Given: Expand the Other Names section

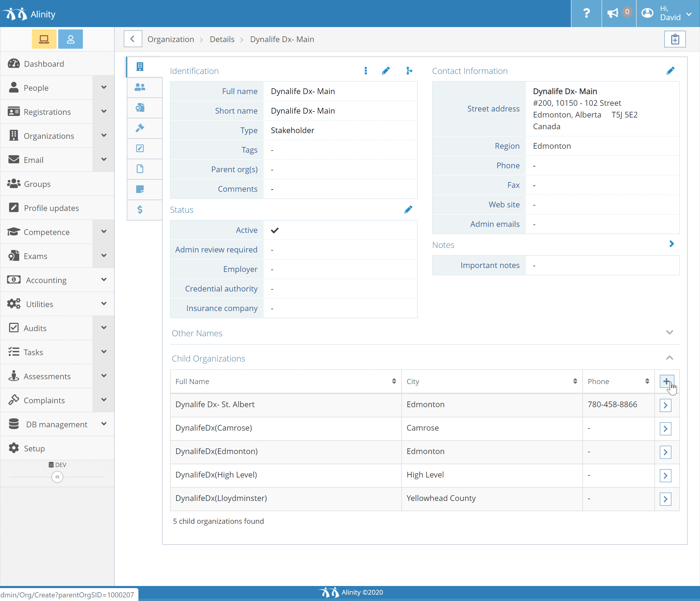Looking at the screenshot, I should [x=670, y=333].
